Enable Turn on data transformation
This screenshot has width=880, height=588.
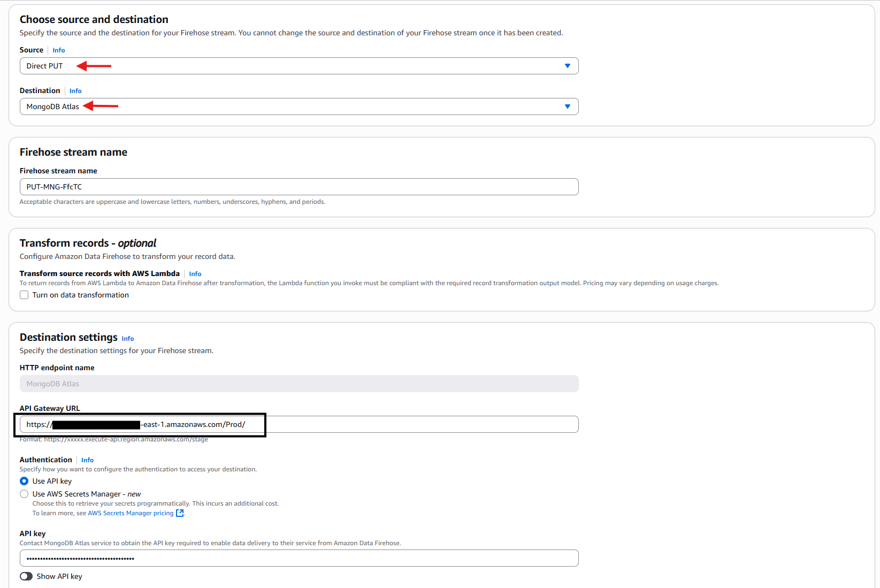point(24,295)
